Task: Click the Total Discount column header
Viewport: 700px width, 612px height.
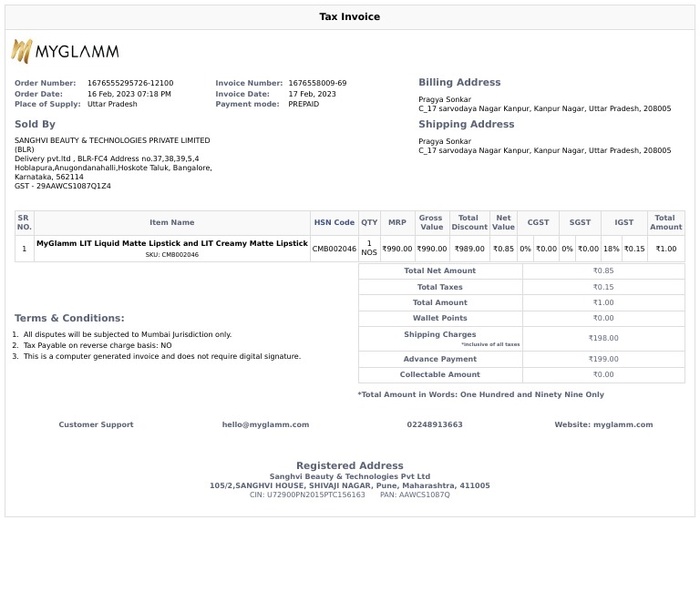Action: click(469, 222)
